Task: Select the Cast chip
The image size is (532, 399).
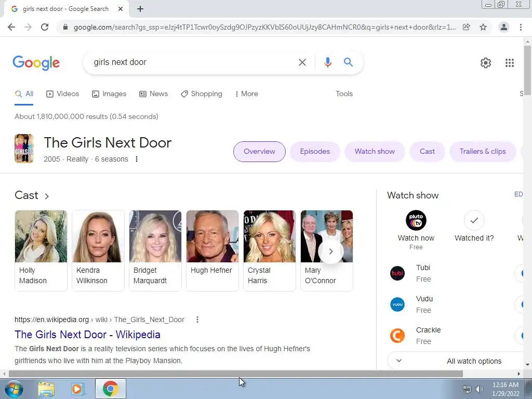Action: click(427, 152)
